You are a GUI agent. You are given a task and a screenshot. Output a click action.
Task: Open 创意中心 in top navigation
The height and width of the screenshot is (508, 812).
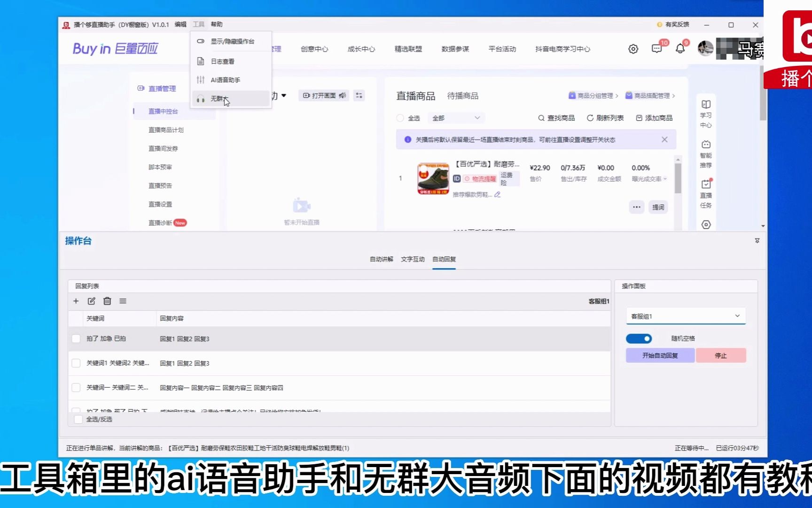coord(314,49)
